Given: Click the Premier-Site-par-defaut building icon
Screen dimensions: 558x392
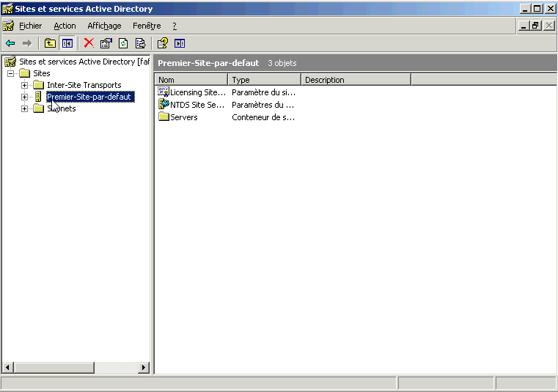Looking at the screenshot, I should (38, 97).
